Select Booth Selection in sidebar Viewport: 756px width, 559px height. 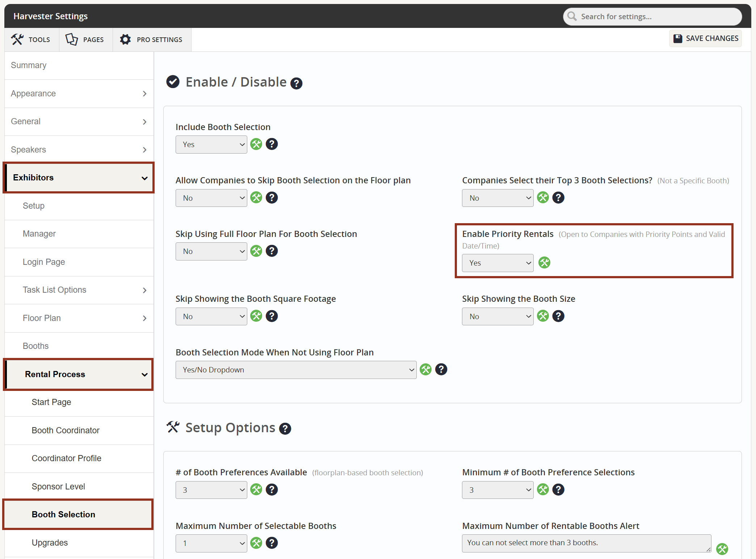coord(79,514)
